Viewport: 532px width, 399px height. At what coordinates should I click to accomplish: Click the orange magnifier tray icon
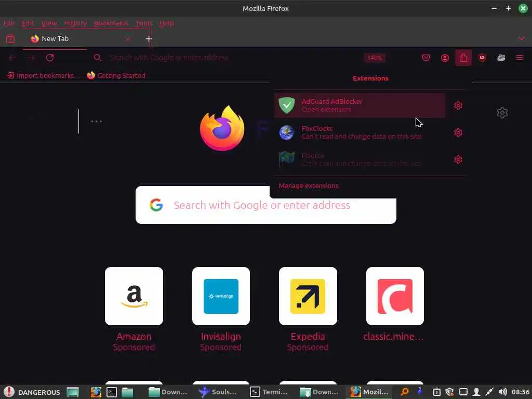pos(404,392)
